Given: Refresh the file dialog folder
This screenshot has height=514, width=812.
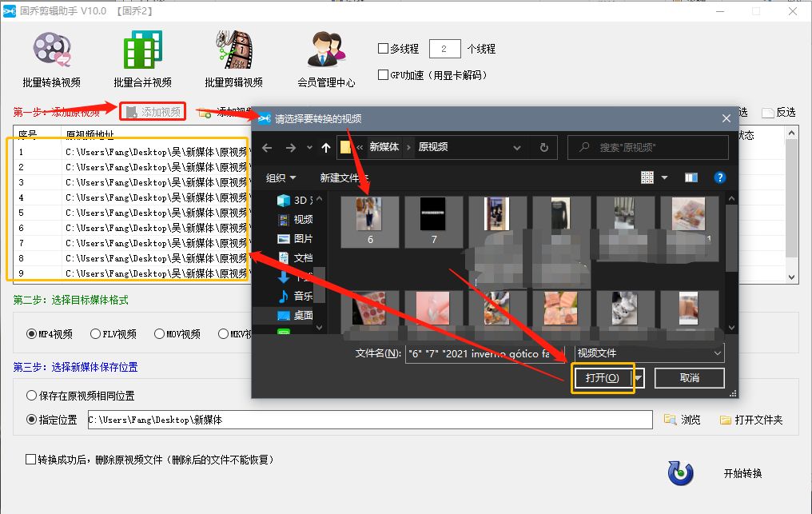Looking at the screenshot, I should 543,148.
